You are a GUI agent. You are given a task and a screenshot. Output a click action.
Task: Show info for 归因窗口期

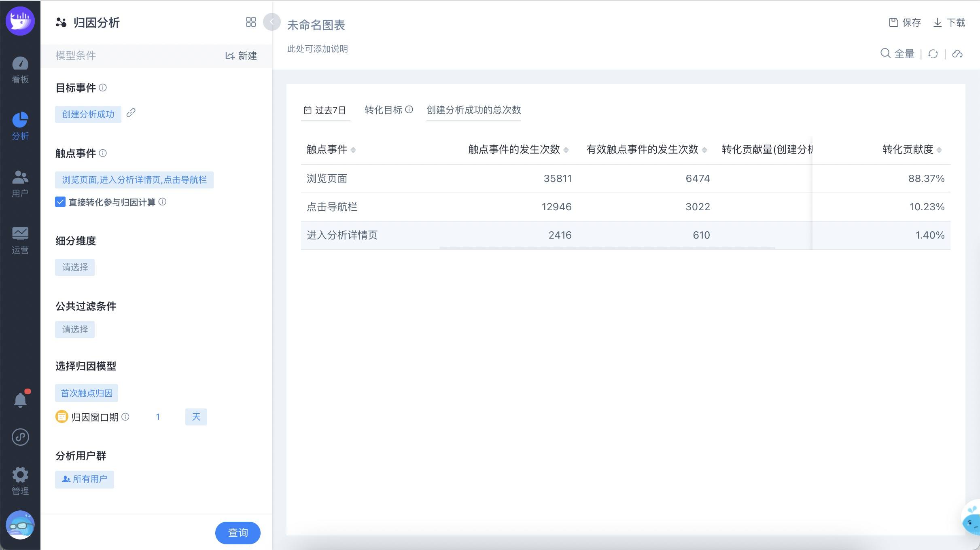click(125, 417)
